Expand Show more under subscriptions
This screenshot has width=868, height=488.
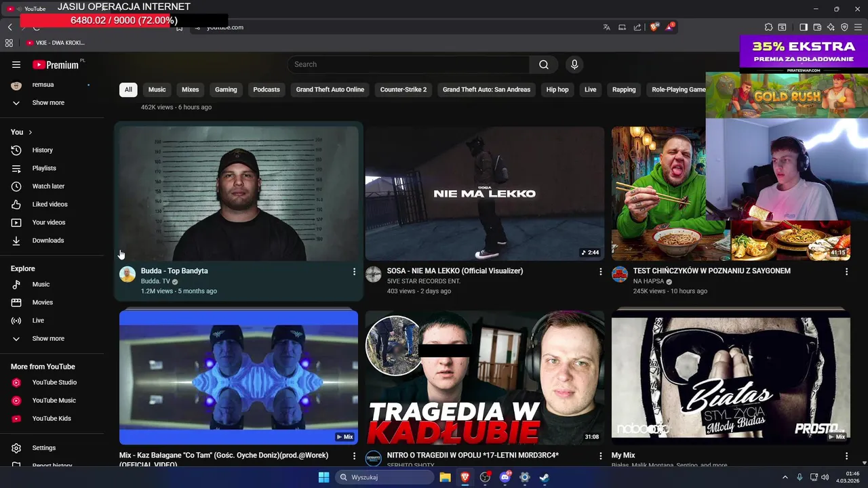(52, 103)
